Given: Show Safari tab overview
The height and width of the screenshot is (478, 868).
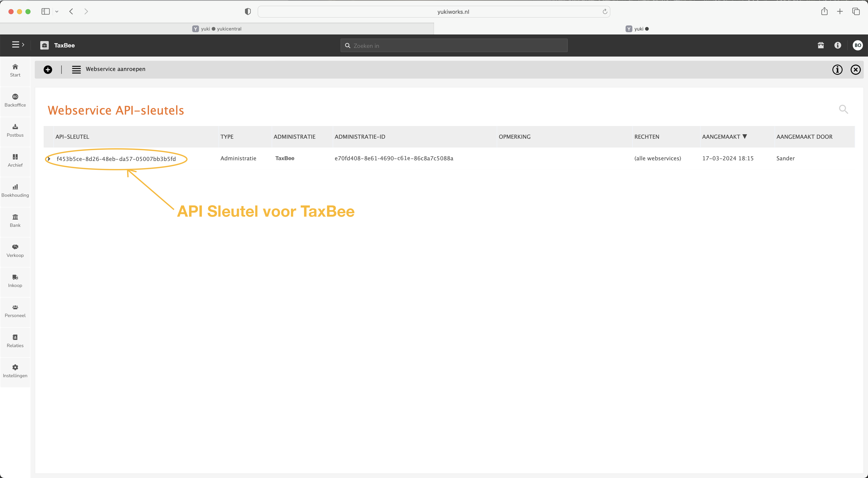Looking at the screenshot, I should 856,11.
